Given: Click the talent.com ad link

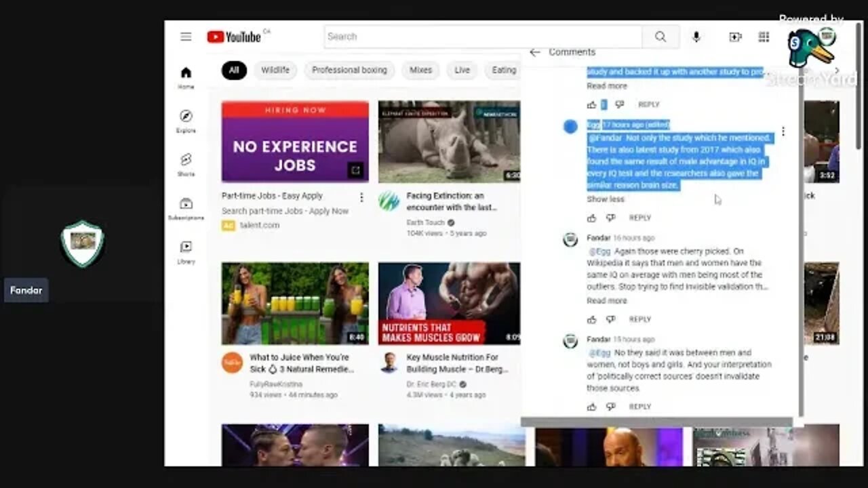Looking at the screenshot, I should coord(258,225).
